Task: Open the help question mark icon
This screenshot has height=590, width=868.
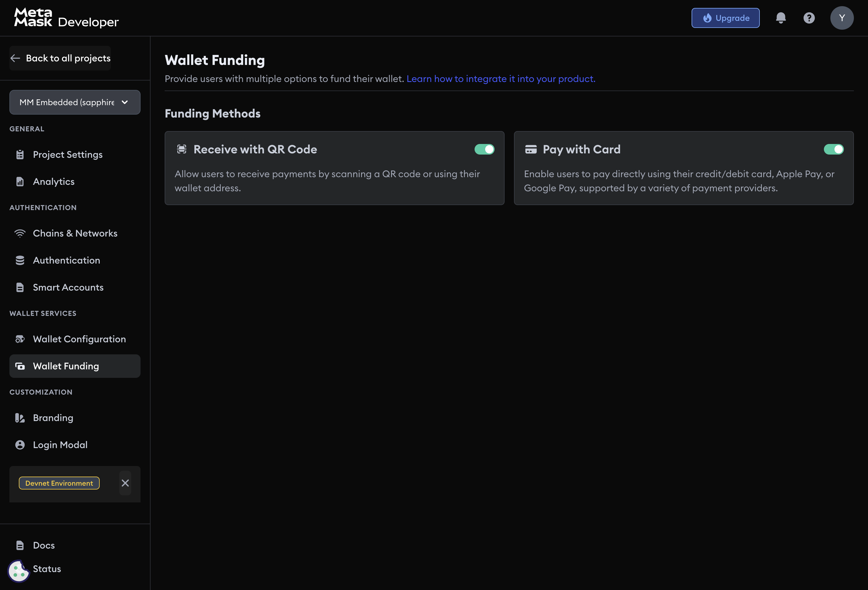Action: [809, 18]
